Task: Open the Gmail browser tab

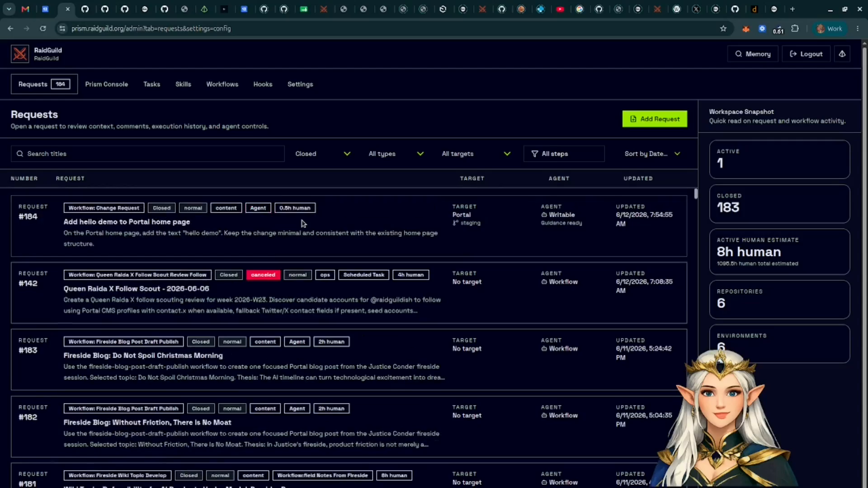Action: click(25, 9)
